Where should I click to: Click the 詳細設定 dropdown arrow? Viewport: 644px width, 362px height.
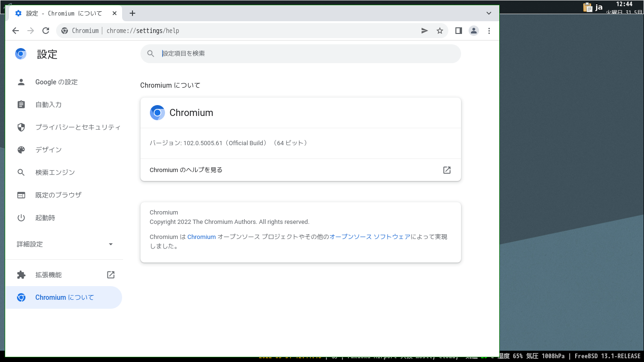(111, 244)
